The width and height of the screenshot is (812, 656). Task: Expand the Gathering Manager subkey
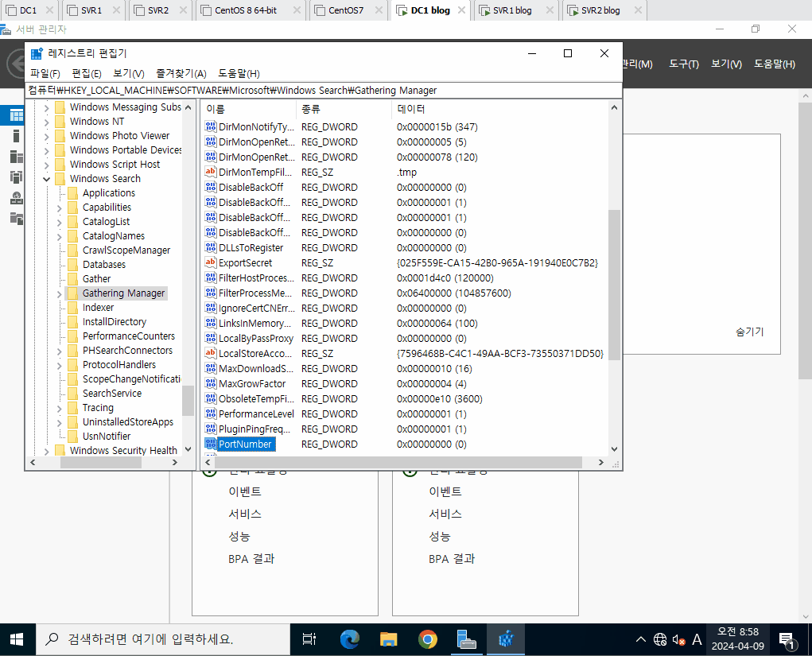point(59,294)
